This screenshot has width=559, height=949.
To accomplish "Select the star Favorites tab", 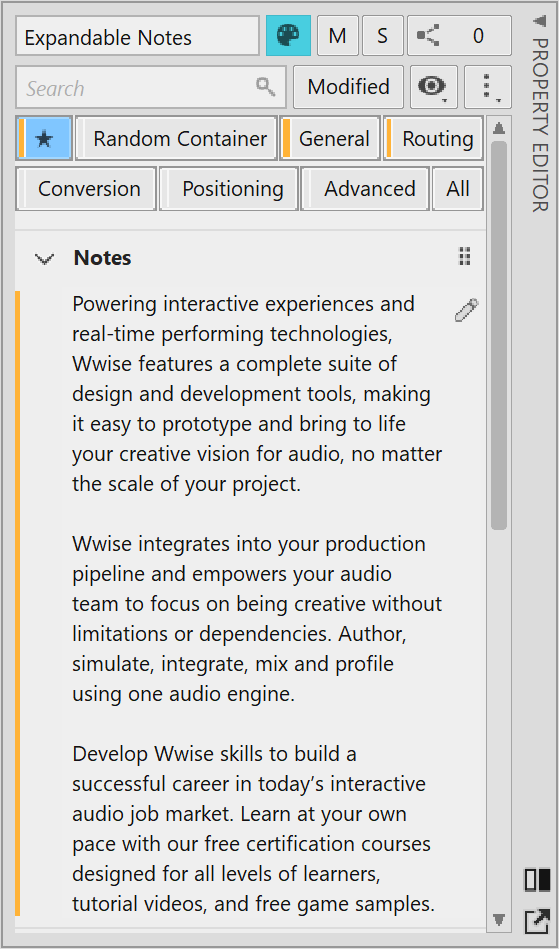I will pyautogui.click(x=44, y=139).
